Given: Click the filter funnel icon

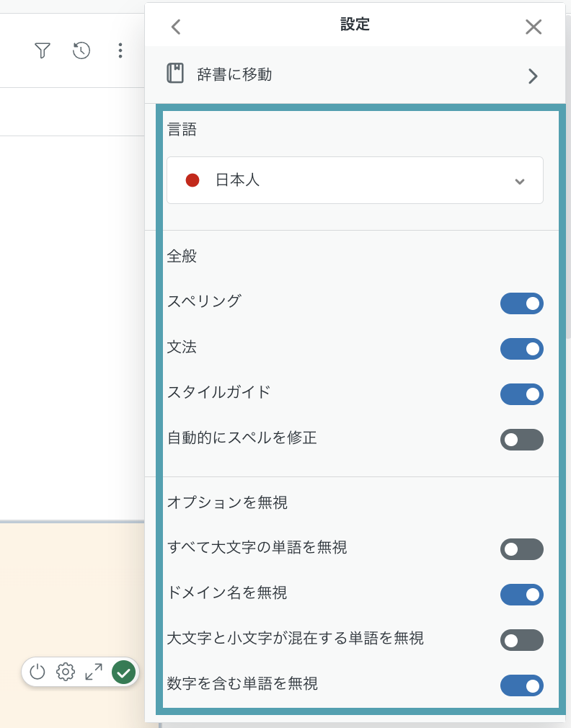Looking at the screenshot, I should (x=43, y=50).
